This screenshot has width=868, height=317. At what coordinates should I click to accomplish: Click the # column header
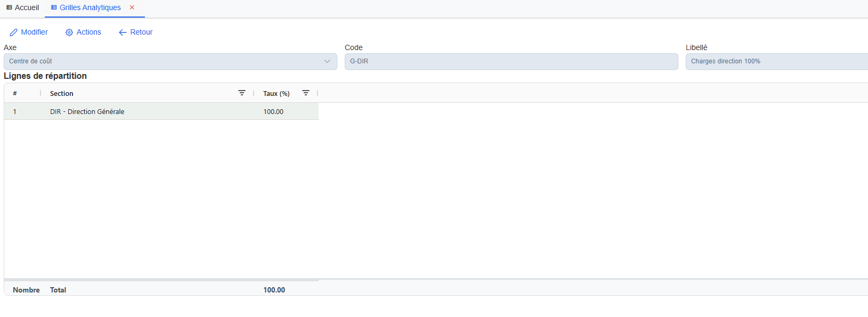[x=15, y=93]
